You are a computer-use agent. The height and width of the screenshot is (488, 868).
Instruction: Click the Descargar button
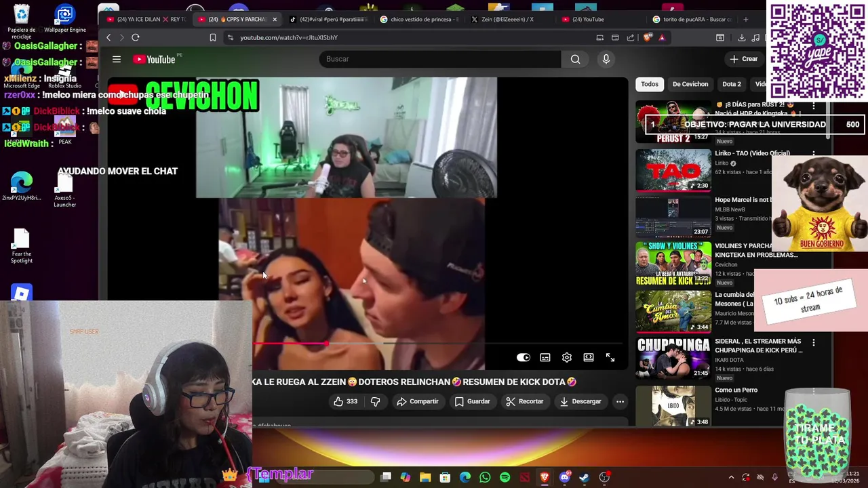[x=580, y=402]
